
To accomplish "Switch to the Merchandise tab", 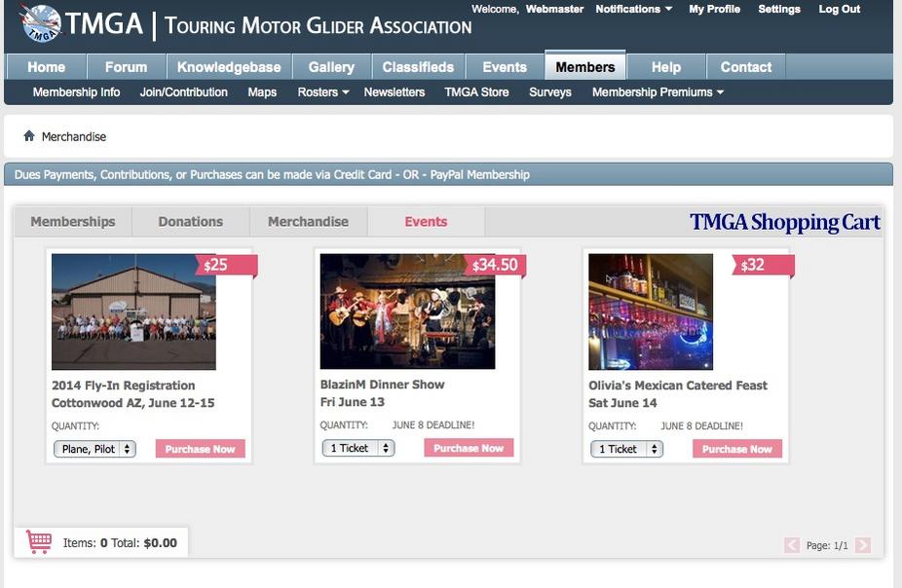I will [x=308, y=222].
